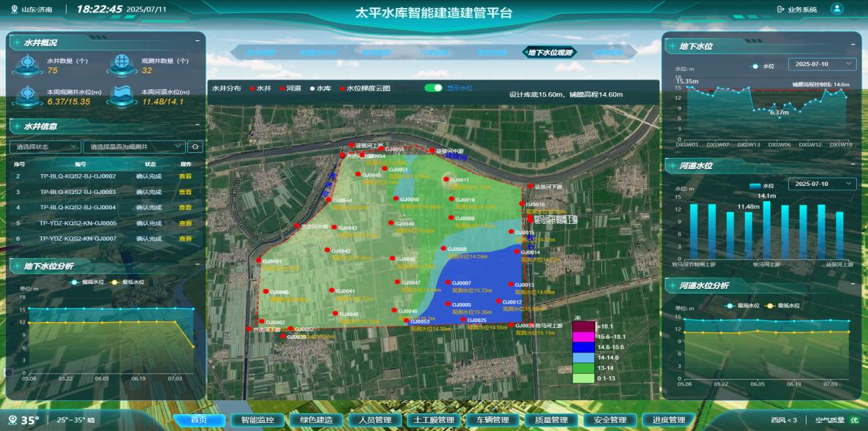Screen dimensions: 868x431
Task: Collapse the 水井概况 panel
Action: click(198, 43)
